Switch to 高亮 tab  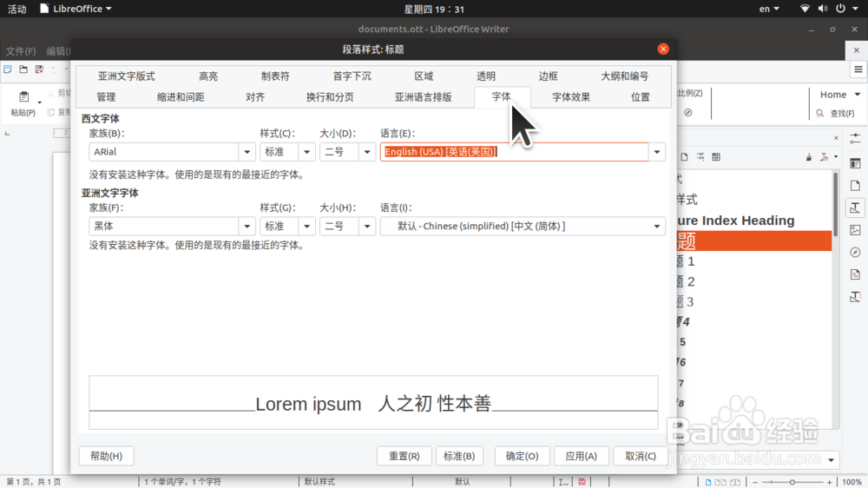208,76
